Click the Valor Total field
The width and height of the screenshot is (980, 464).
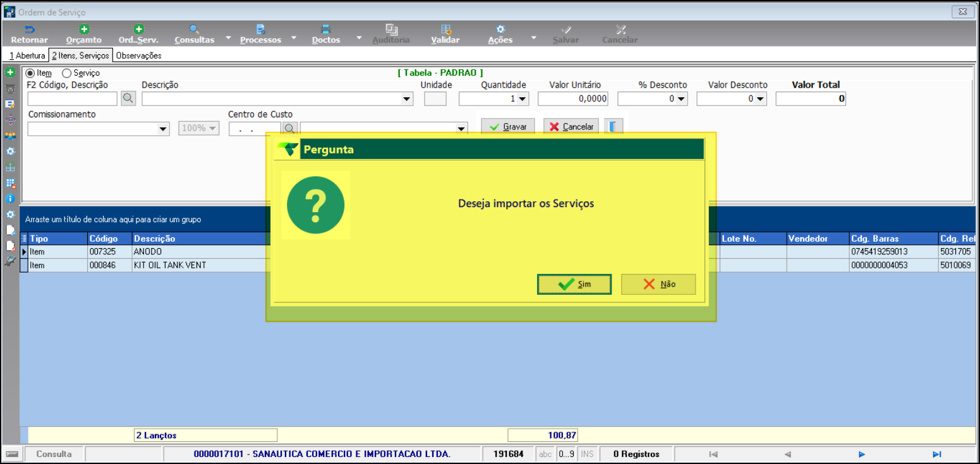(x=811, y=98)
